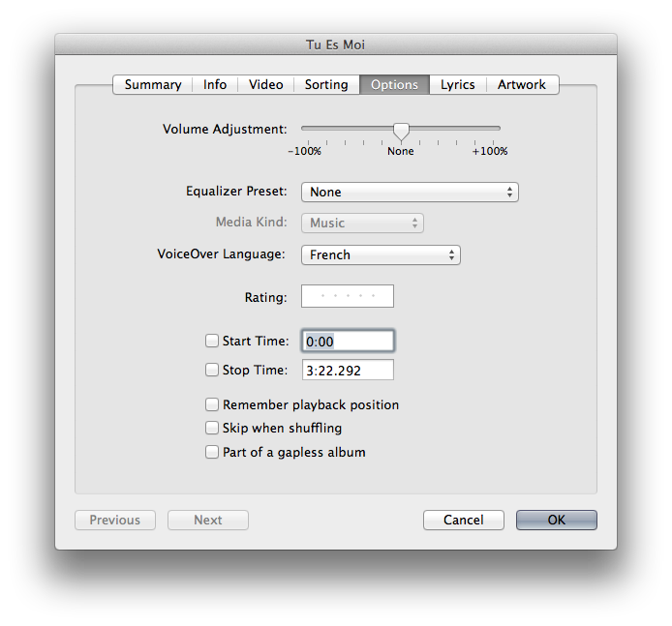Open the Equalizer Preset dropdown
This screenshot has width=672, height=626.
click(x=410, y=193)
